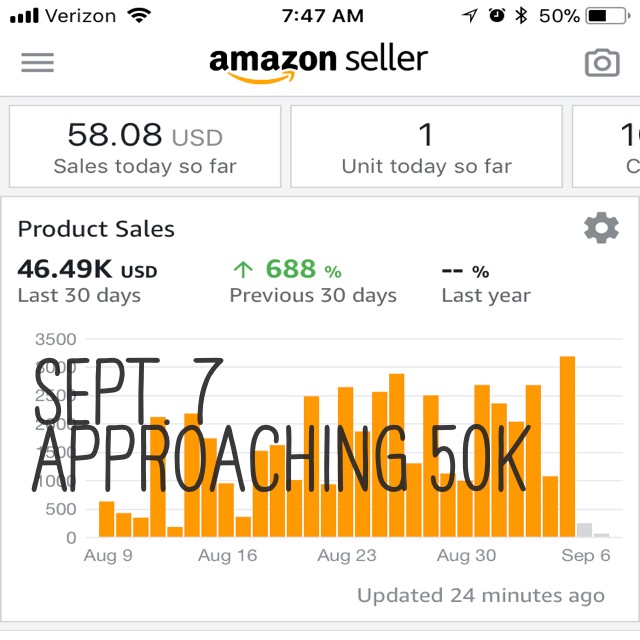Tap the Wi-Fi status icon
Screen dimensions: 640x640
(x=139, y=16)
